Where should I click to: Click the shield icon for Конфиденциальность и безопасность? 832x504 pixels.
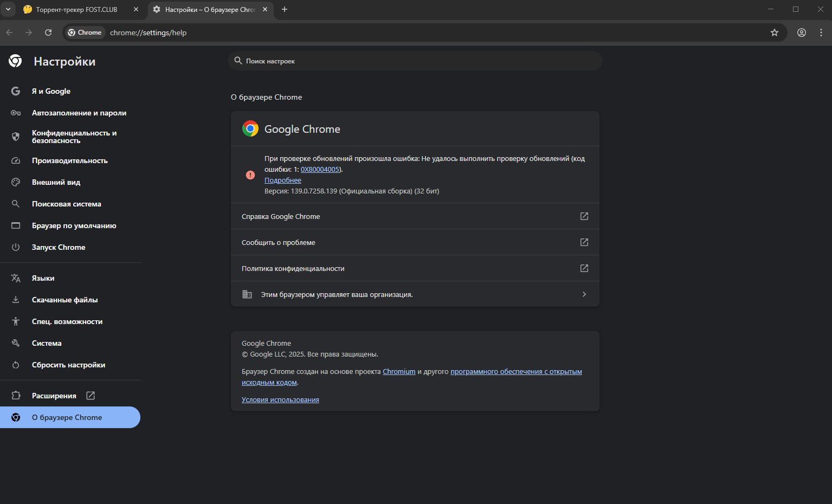pos(16,137)
